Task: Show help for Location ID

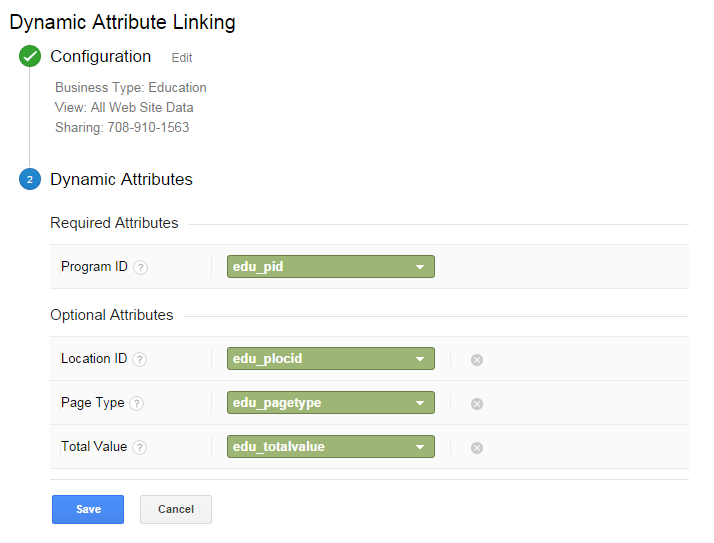Action: click(x=140, y=359)
